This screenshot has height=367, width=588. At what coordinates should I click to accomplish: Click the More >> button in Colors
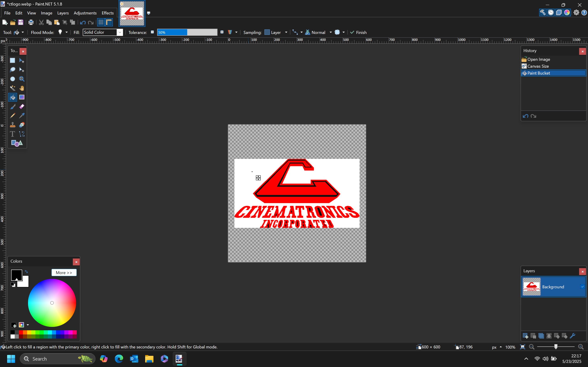point(64,272)
